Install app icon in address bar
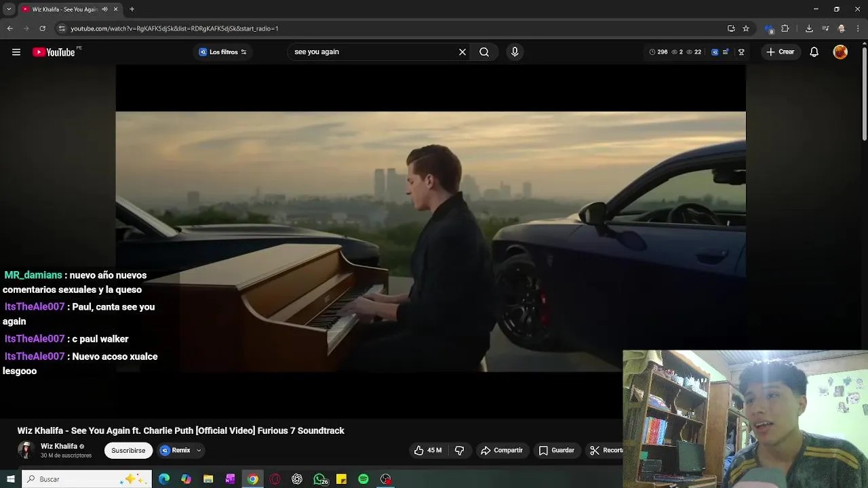Viewport: 868px width, 488px height. [x=731, y=28]
